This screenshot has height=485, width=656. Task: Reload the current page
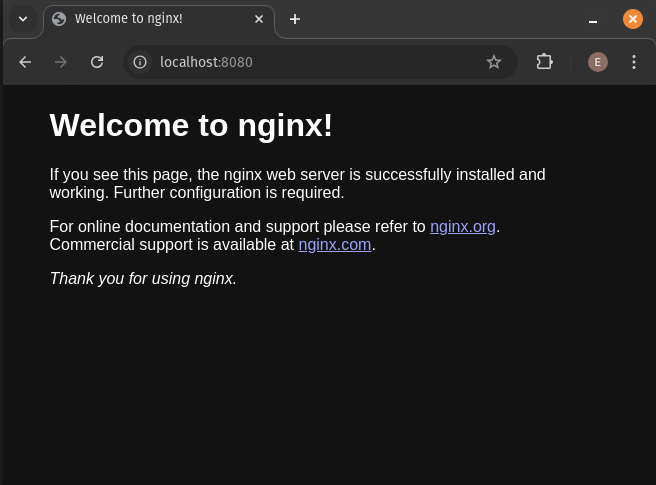point(97,62)
